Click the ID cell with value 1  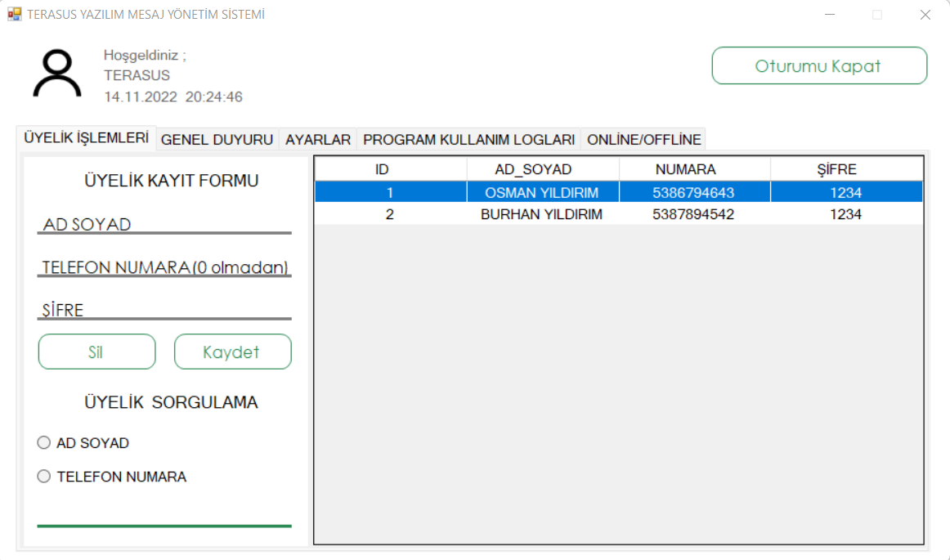click(391, 192)
